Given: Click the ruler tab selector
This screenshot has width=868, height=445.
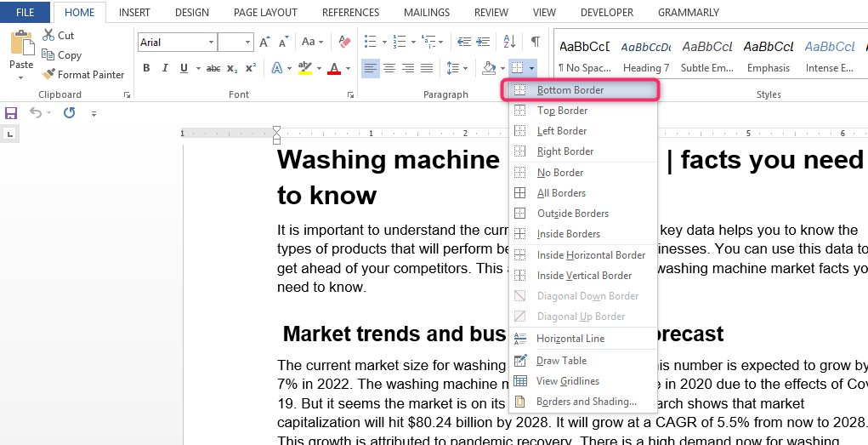Looking at the screenshot, I should [10, 134].
